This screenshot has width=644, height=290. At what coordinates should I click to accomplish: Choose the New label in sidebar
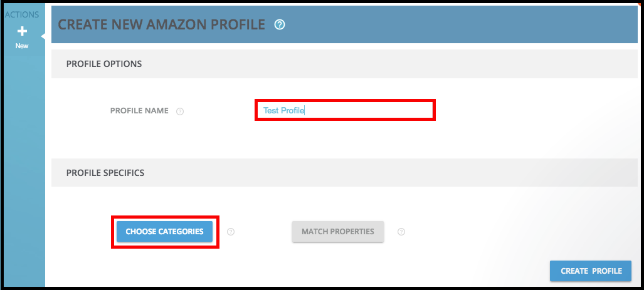tap(22, 46)
